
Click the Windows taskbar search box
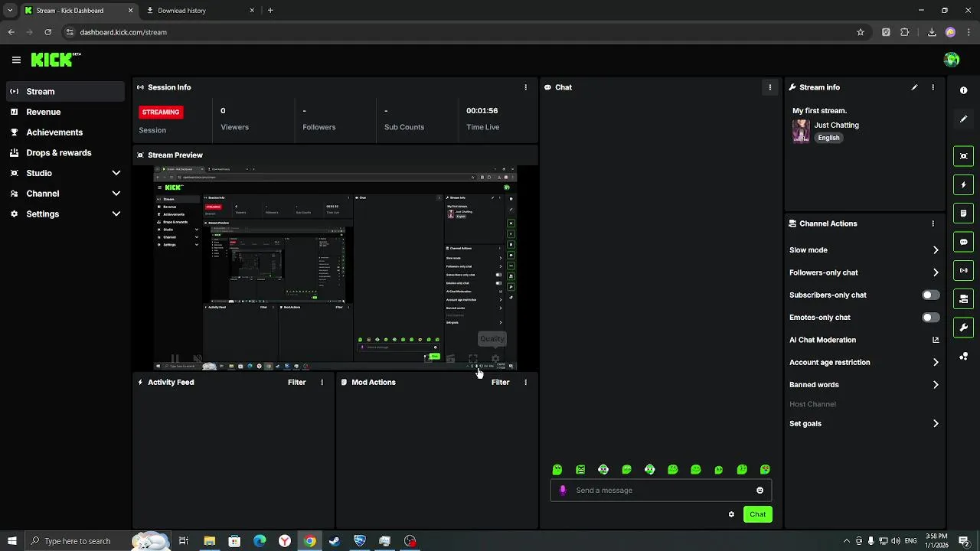97,541
